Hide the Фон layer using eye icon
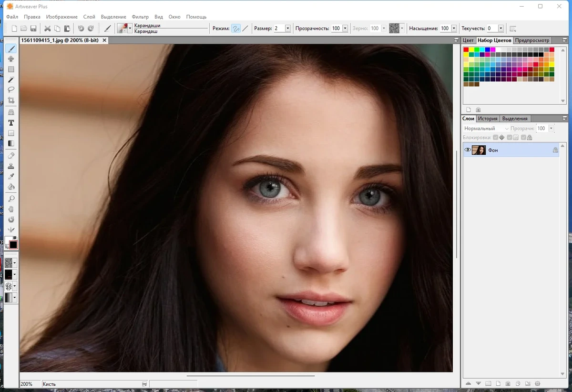The height and width of the screenshot is (392, 572). [468, 150]
